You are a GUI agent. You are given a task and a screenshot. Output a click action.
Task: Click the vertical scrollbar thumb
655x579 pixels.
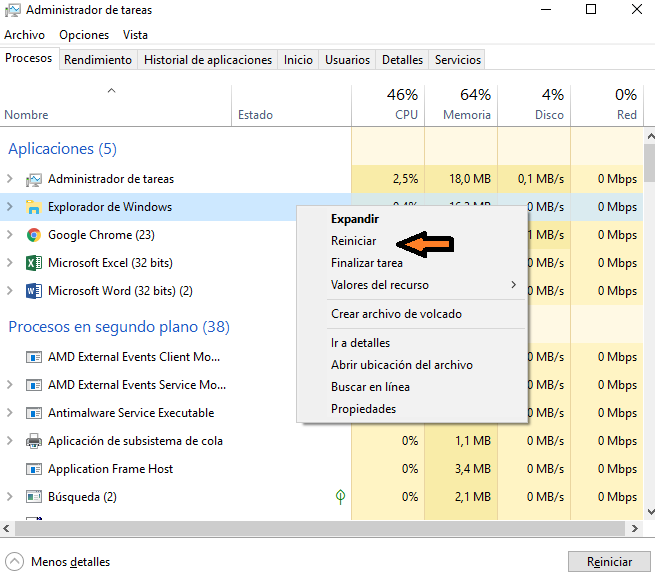pyautogui.click(x=650, y=163)
